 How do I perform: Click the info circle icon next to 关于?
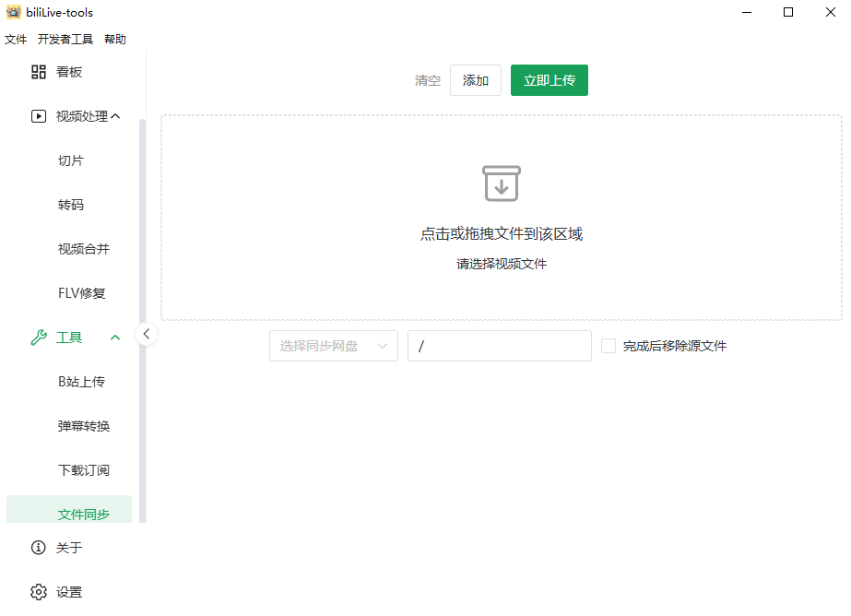tap(39, 548)
